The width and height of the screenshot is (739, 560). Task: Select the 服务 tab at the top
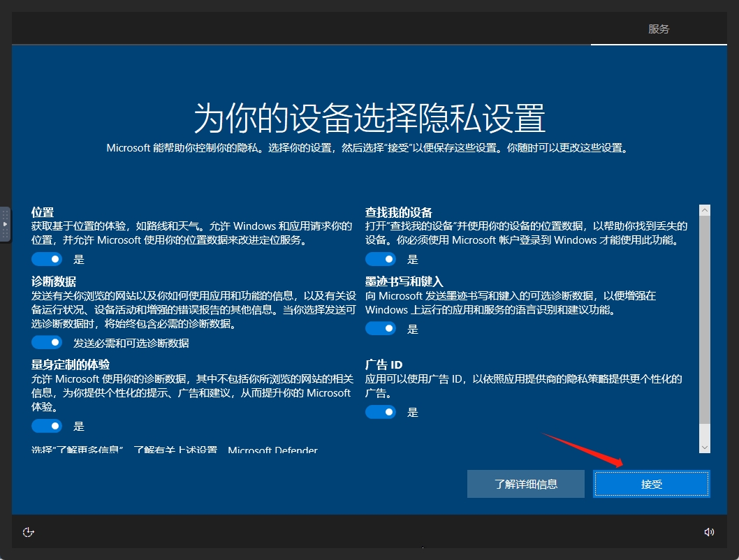point(658,29)
